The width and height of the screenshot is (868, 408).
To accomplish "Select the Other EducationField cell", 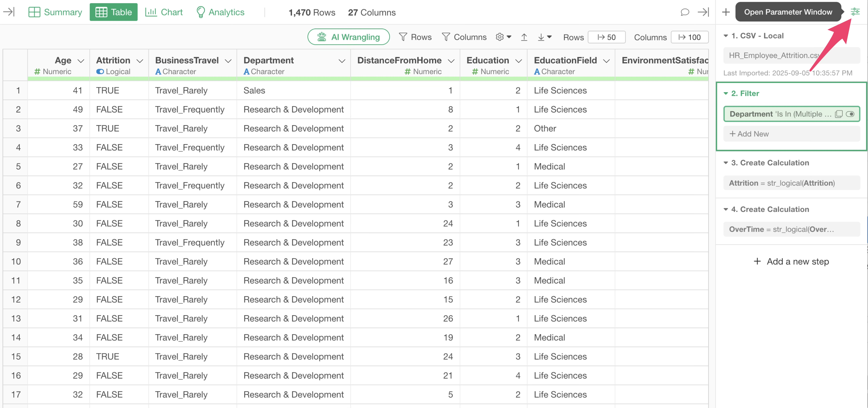I will click(571, 129).
